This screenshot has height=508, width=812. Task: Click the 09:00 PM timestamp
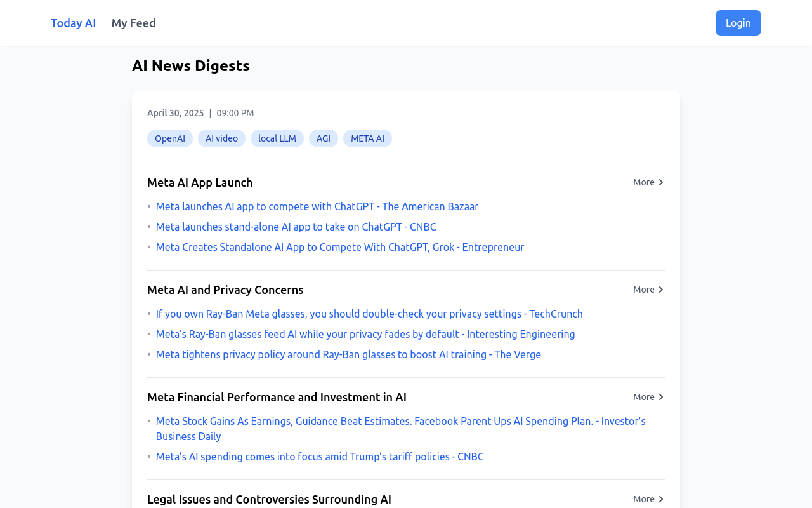click(x=235, y=113)
